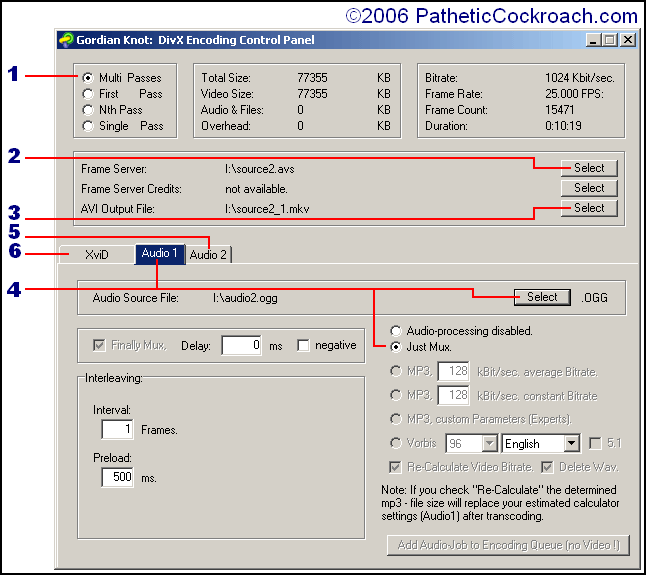Select the First Pass radio button

[88, 94]
